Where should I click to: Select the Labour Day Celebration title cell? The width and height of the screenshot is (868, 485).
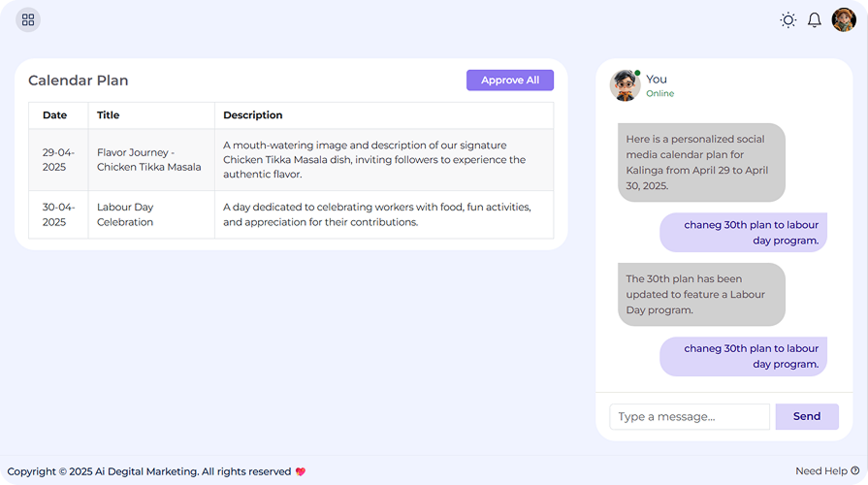coord(125,214)
